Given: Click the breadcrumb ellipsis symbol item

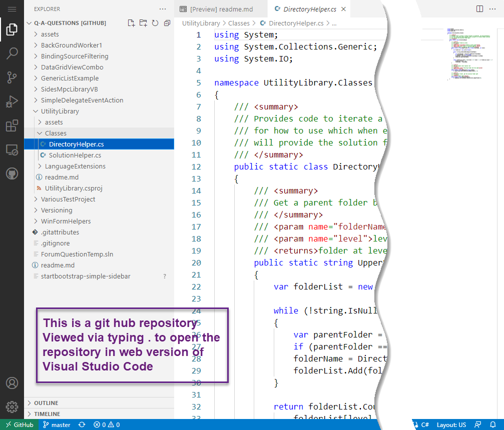Looking at the screenshot, I should (334, 23).
